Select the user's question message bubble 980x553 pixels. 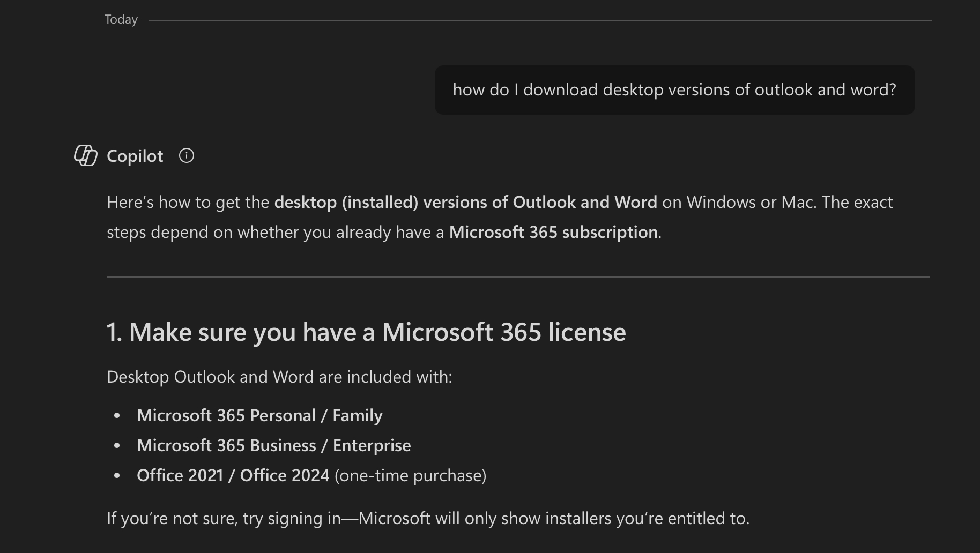[x=674, y=89]
